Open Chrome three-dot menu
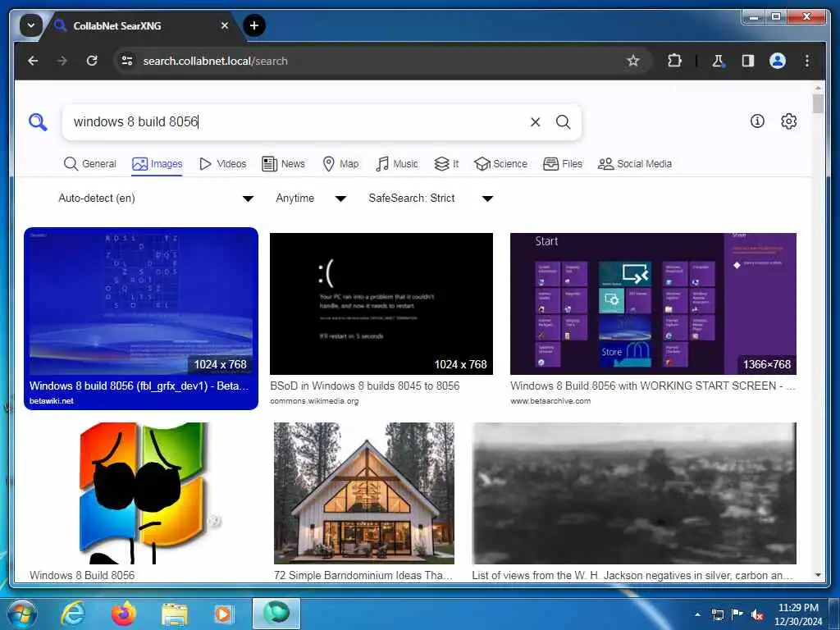The image size is (840, 630). tap(807, 61)
